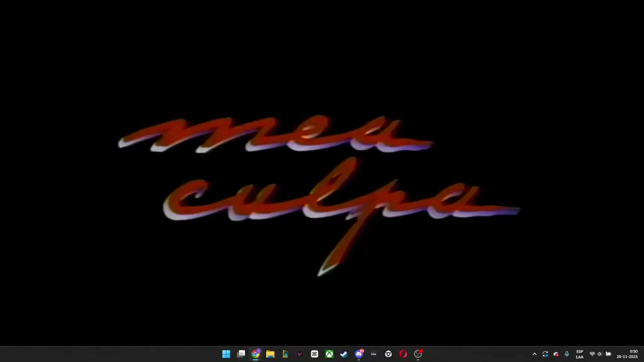Open the hexagon-logo app in the taskbar
This screenshot has height=362, width=644.
pyautogui.click(x=388, y=354)
